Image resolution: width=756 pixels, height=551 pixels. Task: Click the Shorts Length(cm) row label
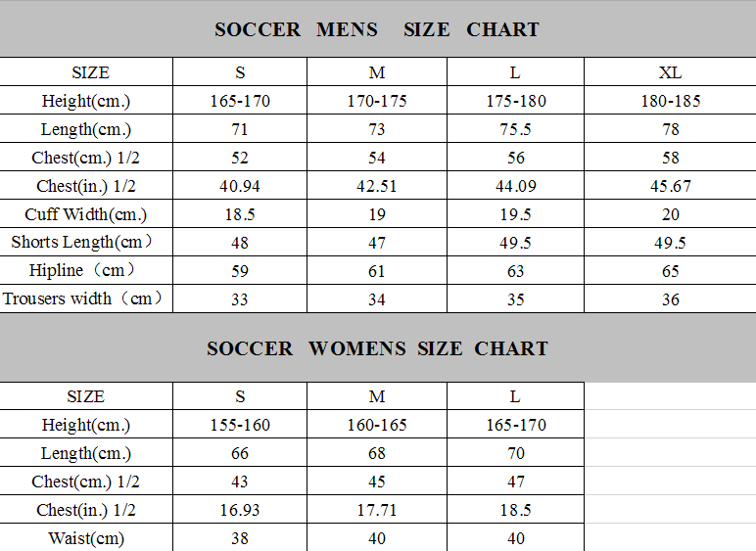(x=86, y=243)
